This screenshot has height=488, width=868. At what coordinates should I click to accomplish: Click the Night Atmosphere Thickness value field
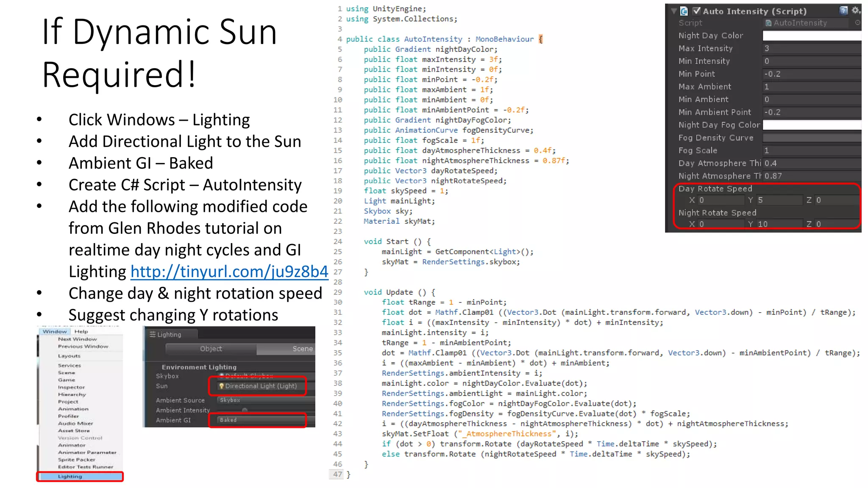(x=812, y=176)
